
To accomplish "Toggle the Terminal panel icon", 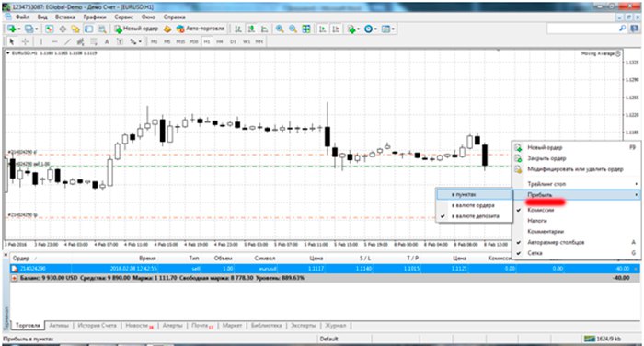I will [x=88, y=29].
